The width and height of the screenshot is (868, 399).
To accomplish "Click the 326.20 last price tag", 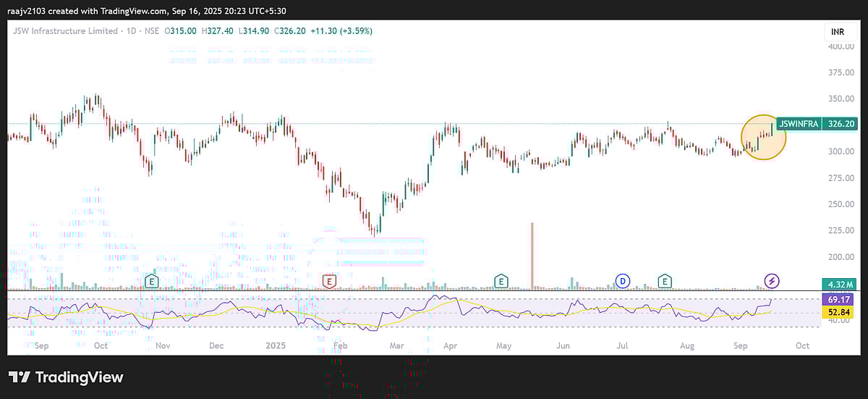I will point(841,124).
